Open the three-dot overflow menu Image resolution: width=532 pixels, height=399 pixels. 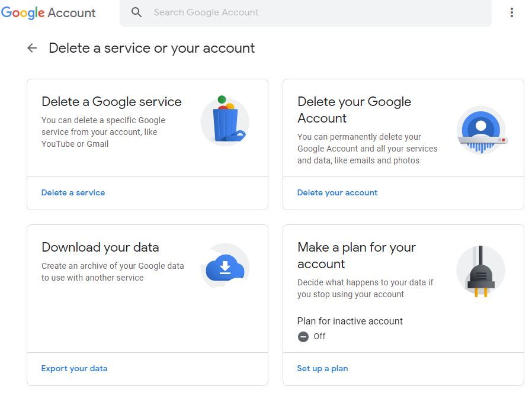click(x=512, y=12)
